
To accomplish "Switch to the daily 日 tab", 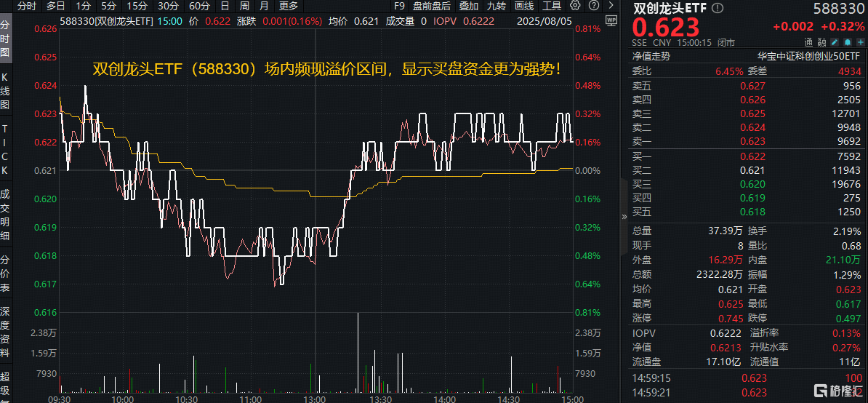I will click(224, 6).
